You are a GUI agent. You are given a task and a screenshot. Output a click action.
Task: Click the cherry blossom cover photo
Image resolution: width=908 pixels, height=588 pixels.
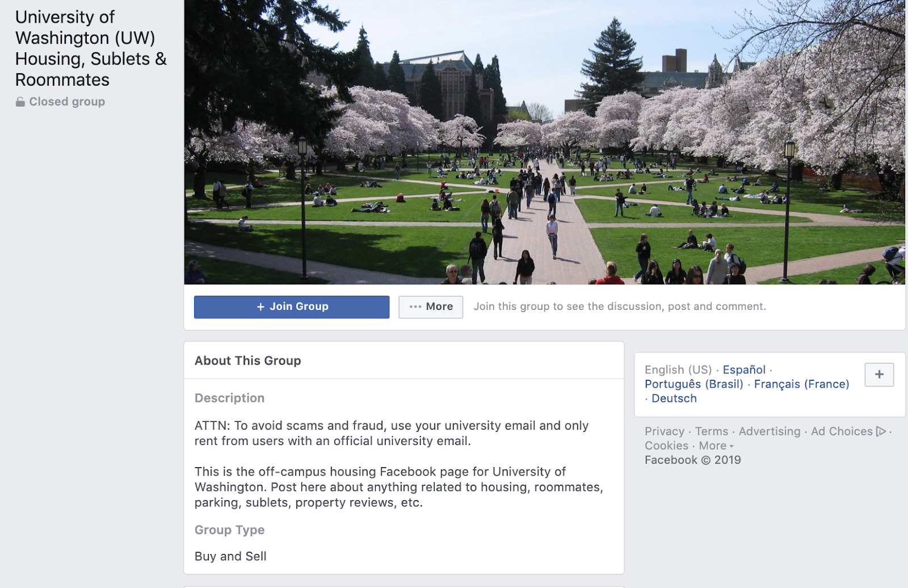pos(544,142)
